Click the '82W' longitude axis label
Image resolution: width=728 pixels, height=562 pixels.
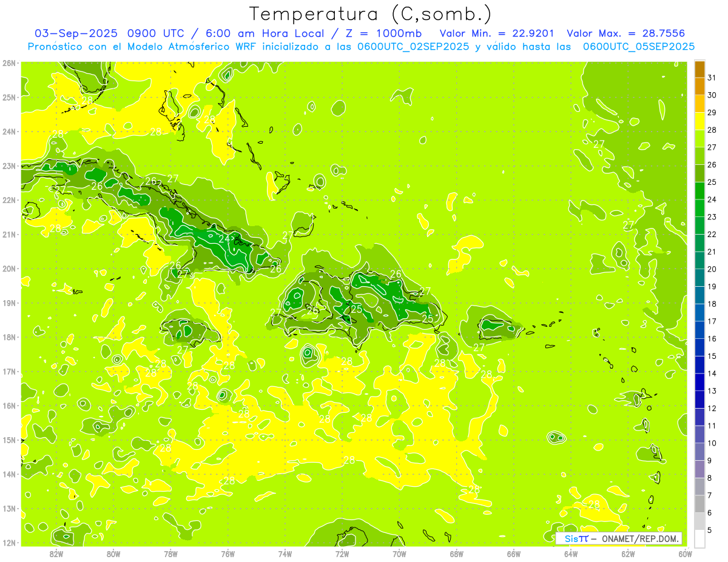[56, 553]
